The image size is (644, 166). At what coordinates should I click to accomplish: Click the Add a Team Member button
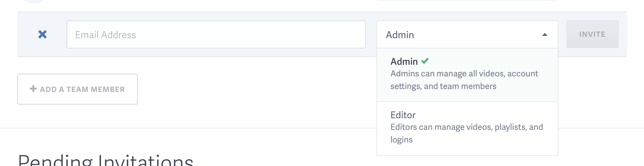point(77,89)
